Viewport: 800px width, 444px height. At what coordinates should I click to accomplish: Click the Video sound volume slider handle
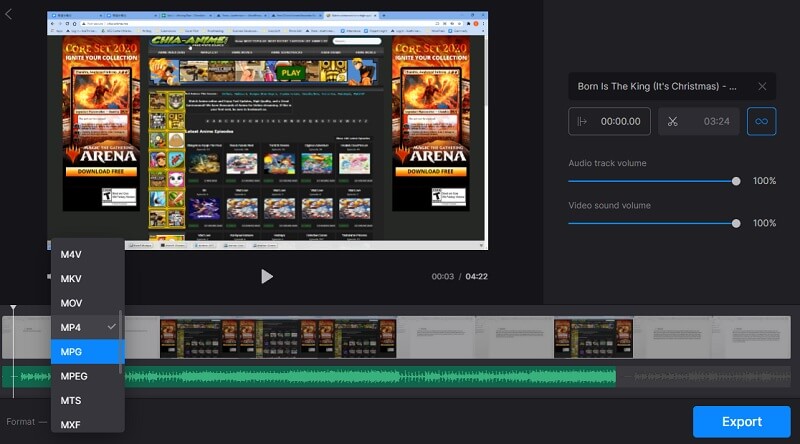(x=736, y=223)
